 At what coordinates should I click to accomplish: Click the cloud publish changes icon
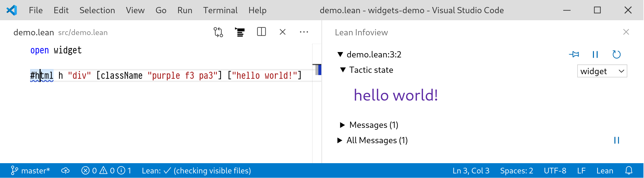coord(65,171)
